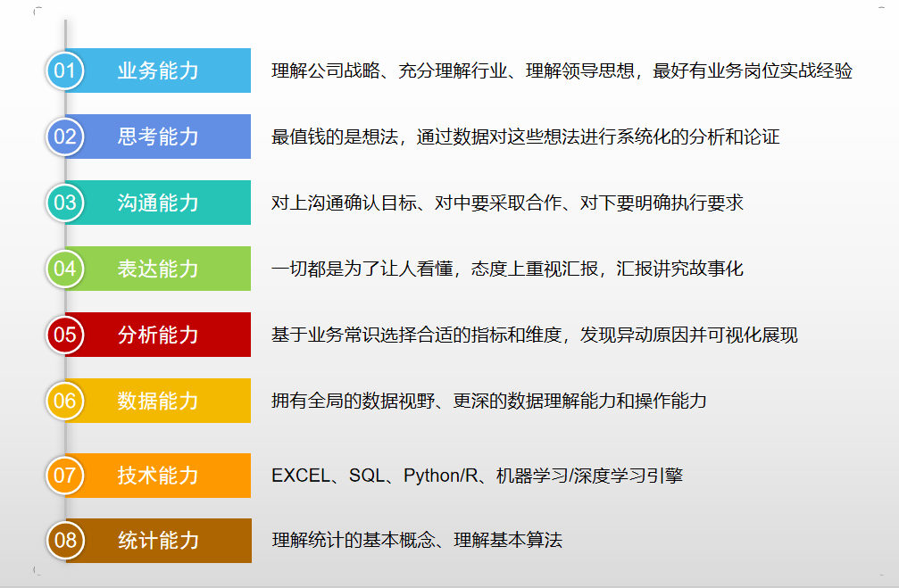
Task: Click the 技术能力 orange label
Action: point(158,475)
